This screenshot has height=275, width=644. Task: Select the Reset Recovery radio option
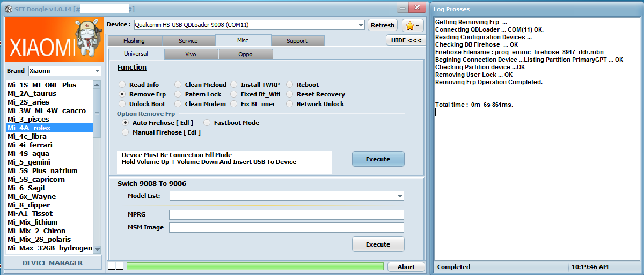click(x=316, y=94)
